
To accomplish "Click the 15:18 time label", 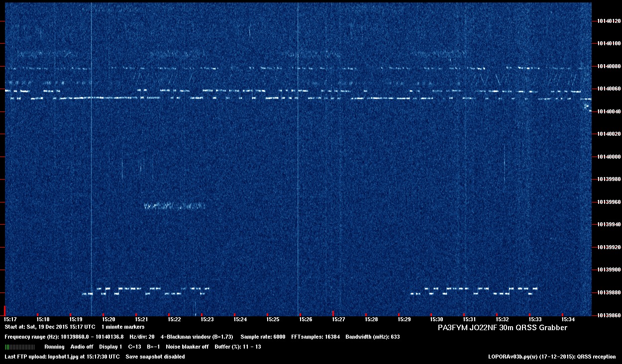I will pyautogui.click(x=43, y=319).
